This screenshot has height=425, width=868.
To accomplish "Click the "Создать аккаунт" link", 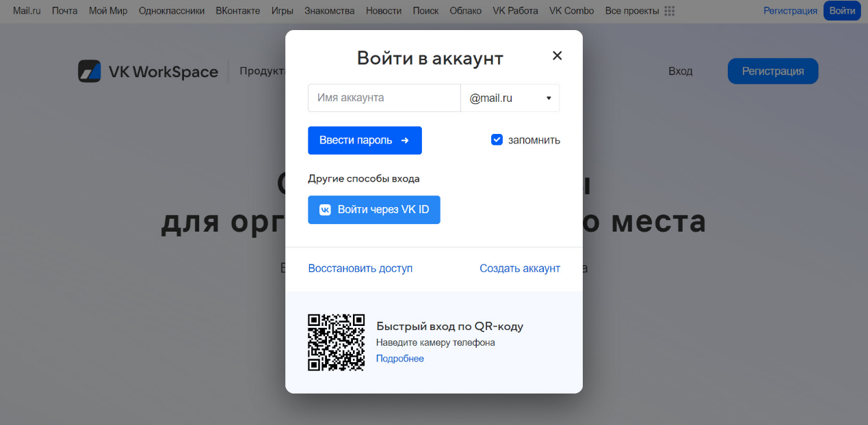I will (519, 269).
